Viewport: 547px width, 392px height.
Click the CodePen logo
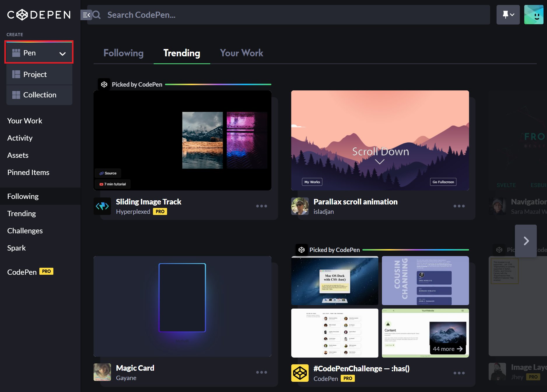[39, 15]
